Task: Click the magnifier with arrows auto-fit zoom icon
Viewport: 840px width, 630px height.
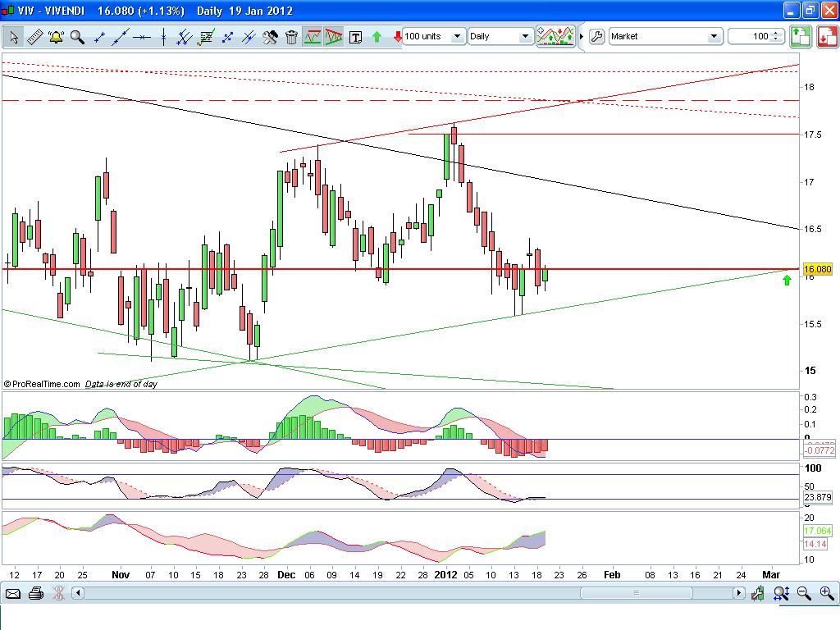Action: tap(781, 593)
